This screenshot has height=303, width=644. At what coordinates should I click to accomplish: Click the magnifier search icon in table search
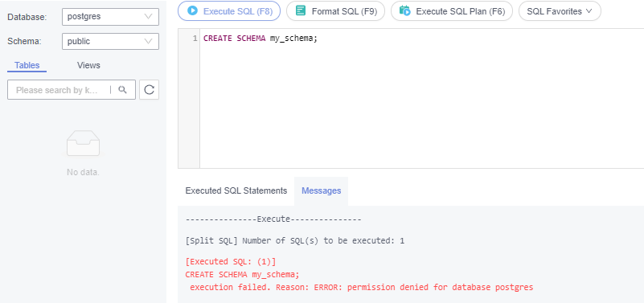(x=122, y=89)
